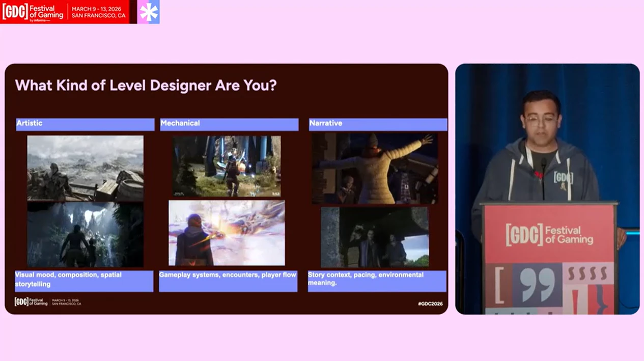Click the asterisk icon beside the banner
The width and height of the screenshot is (644, 361).
(x=149, y=12)
